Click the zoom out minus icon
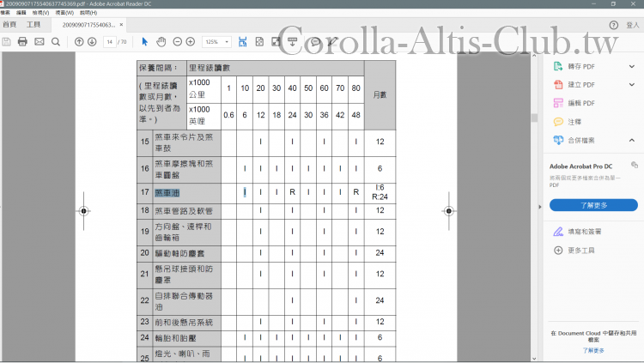This screenshot has height=363, width=644. (177, 41)
